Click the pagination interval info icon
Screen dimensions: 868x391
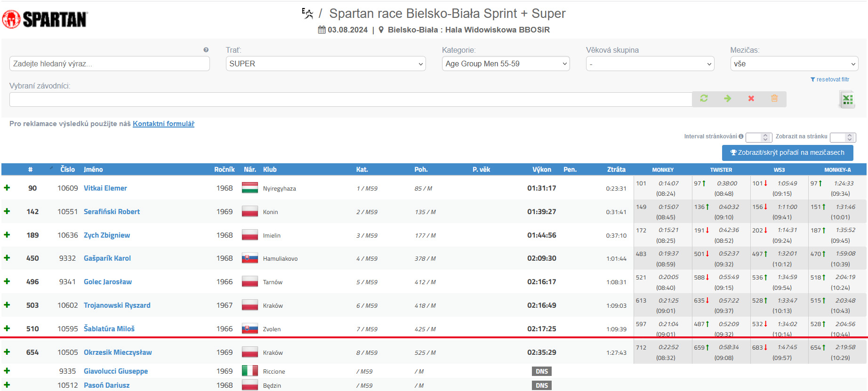741,136
